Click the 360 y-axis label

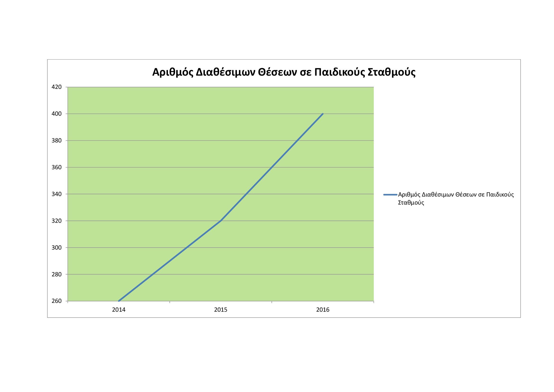coord(57,167)
